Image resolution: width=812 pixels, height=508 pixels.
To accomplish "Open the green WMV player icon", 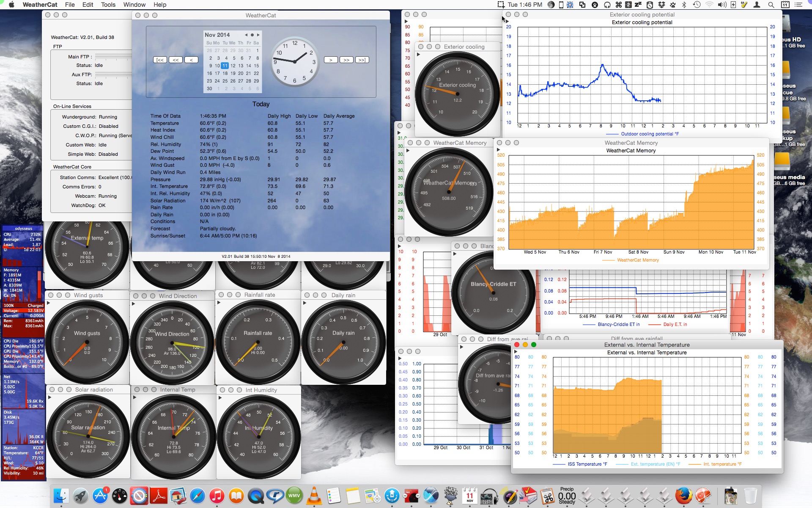I will pos(295,496).
